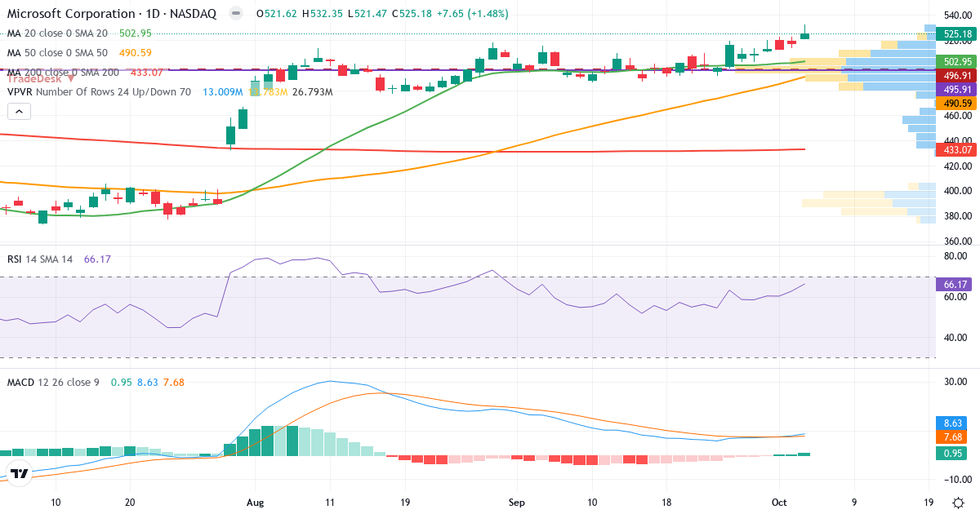Click the green 502.95 price axis label
The height and width of the screenshot is (514, 980).
coord(957,61)
